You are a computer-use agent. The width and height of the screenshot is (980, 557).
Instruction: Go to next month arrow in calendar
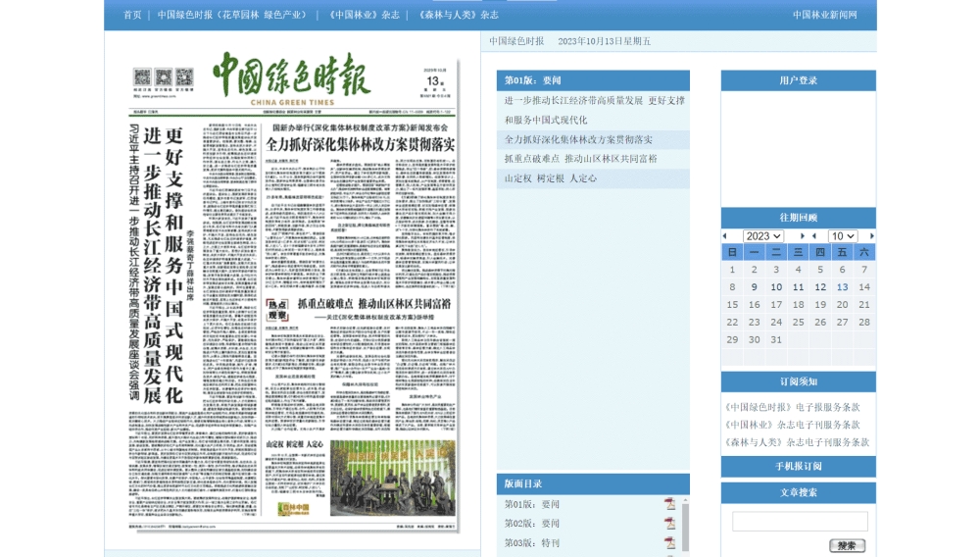point(872,235)
